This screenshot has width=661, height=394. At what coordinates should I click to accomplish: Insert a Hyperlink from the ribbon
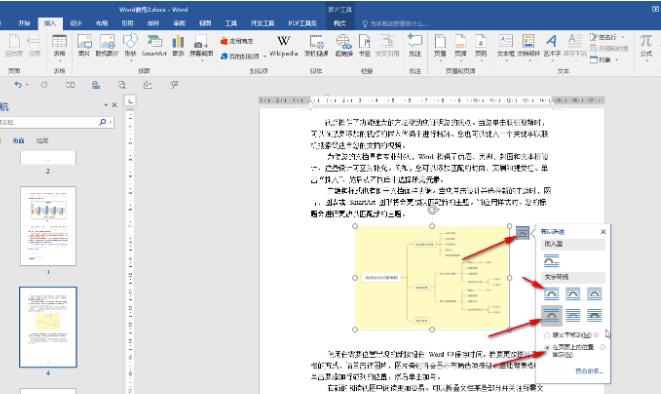click(344, 46)
